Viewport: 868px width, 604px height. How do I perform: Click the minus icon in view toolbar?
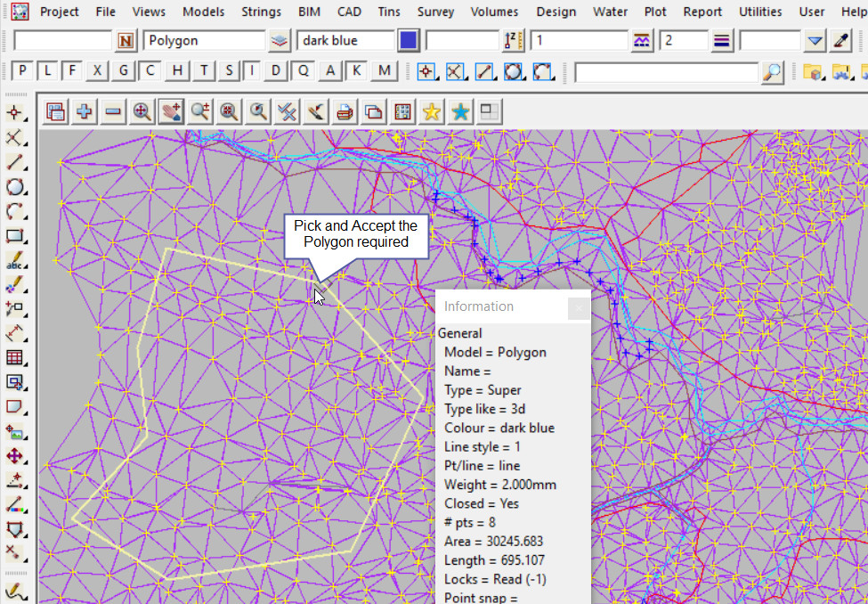pyautogui.click(x=113, y=111)
